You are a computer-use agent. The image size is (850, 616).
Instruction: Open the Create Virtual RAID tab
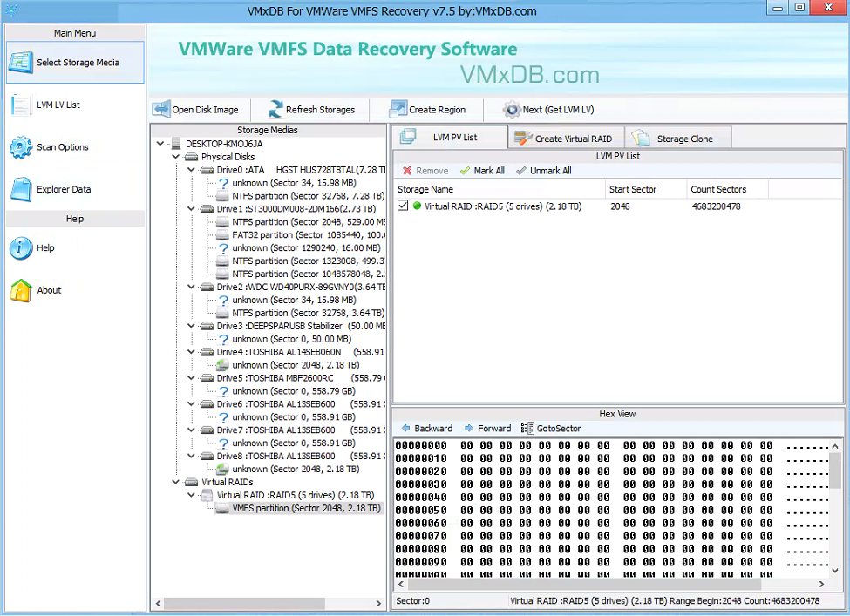(566, 139)
